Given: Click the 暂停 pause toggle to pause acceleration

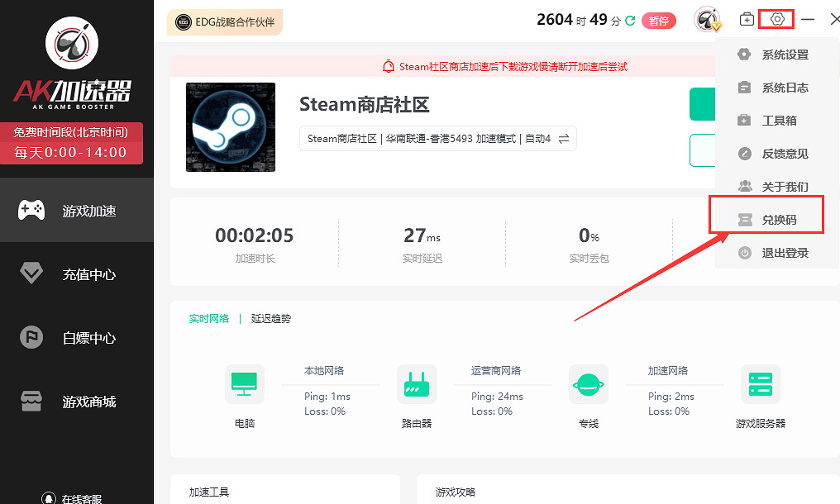Looking at the screenshot, I should [x=659, y=21].
